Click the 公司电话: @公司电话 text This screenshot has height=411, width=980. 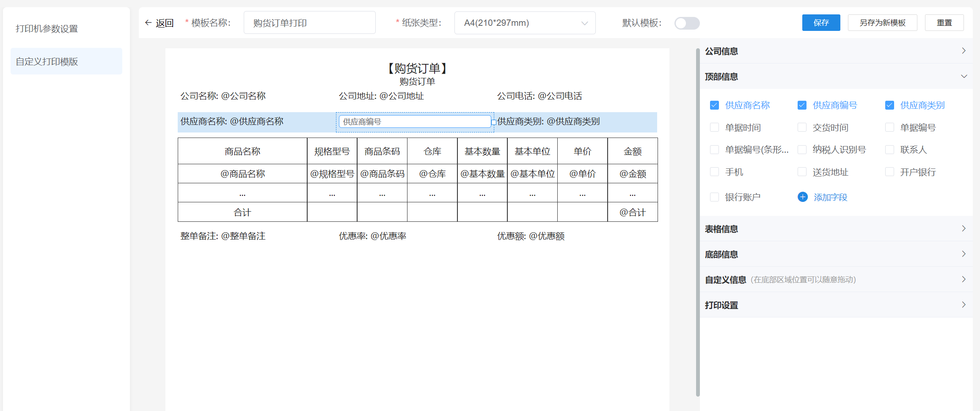coord(540,96)
